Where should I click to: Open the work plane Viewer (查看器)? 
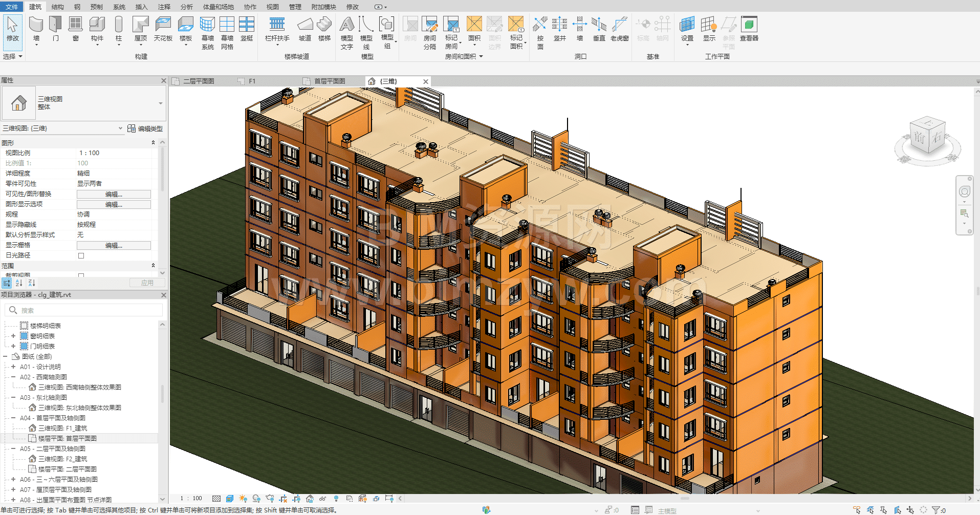coord(749,29)
